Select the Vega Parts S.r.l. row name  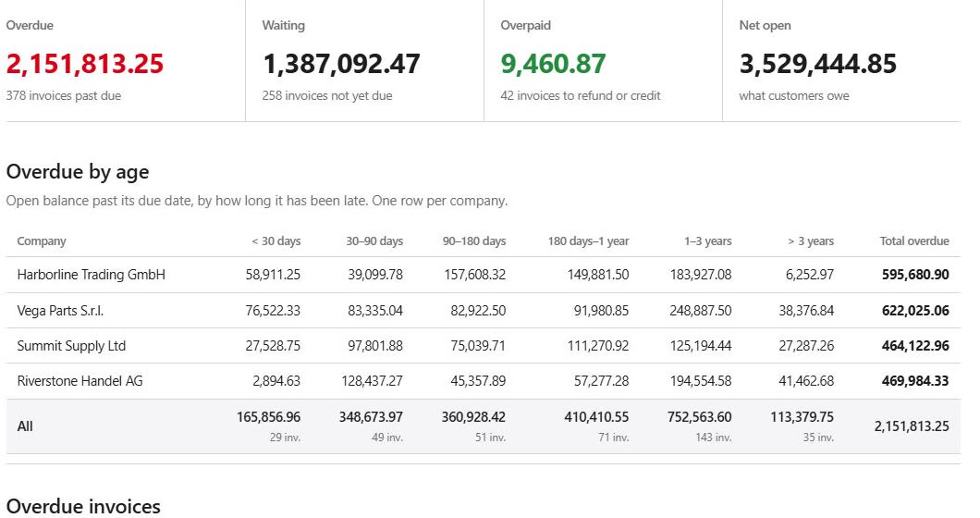[x=60, y=311]
